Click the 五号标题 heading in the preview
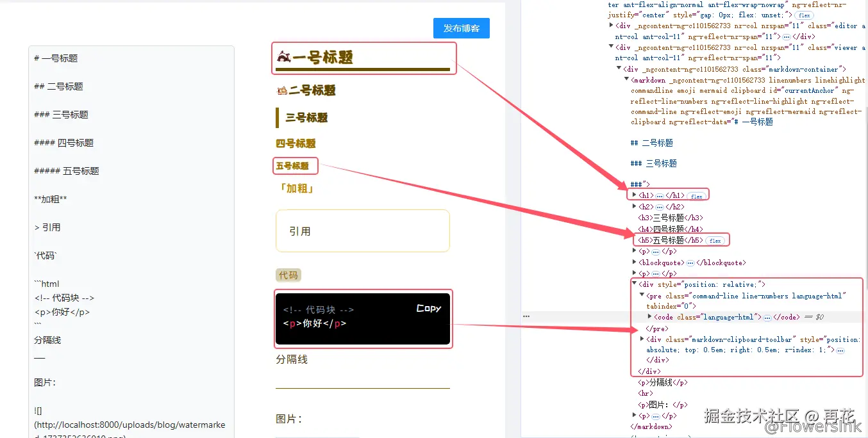This screenshot has width=868, height=438. tap(292, 166)
